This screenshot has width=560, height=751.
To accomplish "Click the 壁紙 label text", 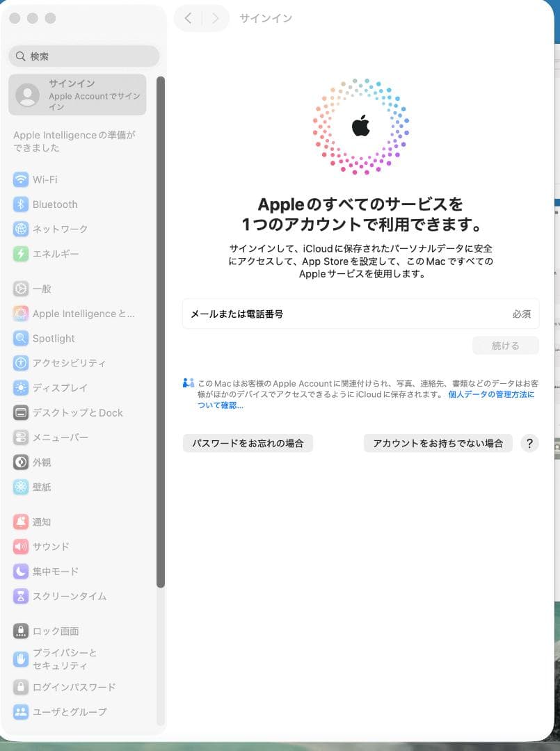I will 42,487.
